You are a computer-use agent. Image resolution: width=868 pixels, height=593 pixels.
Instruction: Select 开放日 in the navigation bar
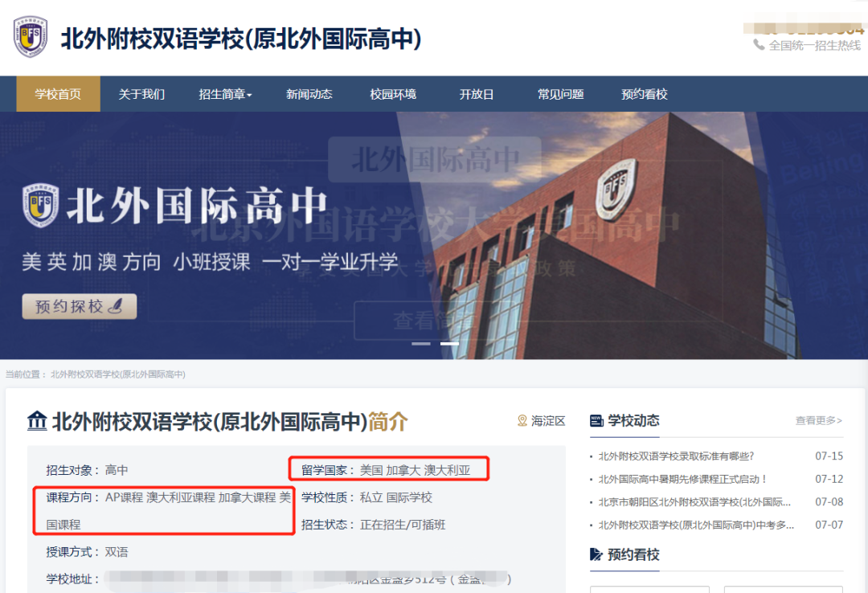click(x=476, y=94)
